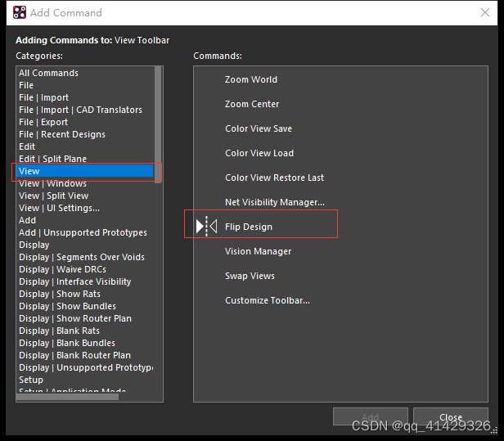Select the Vision Manager command
This screenshot has width=504, height=441.
pos(258,251)
